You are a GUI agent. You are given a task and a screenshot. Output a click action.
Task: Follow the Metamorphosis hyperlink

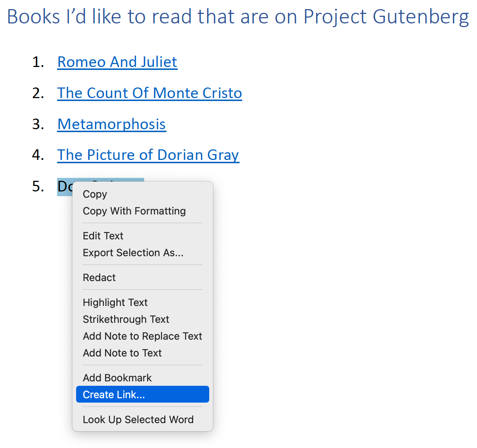(111, 124)
